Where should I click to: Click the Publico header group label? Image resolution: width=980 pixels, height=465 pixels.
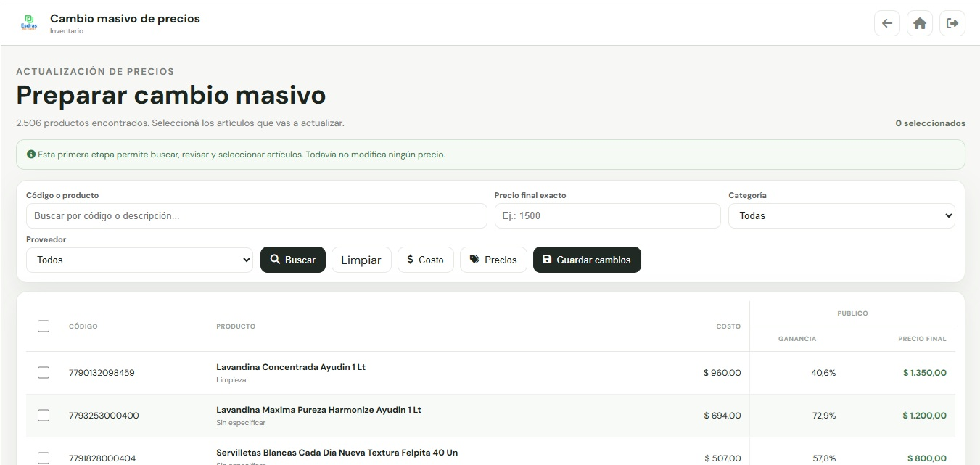(x=852, y=313)
